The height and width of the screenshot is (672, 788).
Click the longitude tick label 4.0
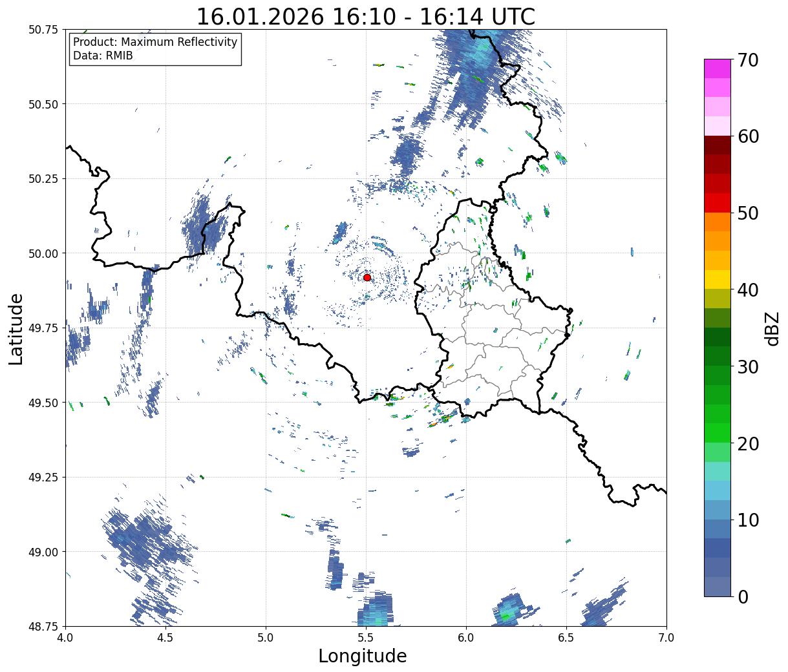click(65, 638)
